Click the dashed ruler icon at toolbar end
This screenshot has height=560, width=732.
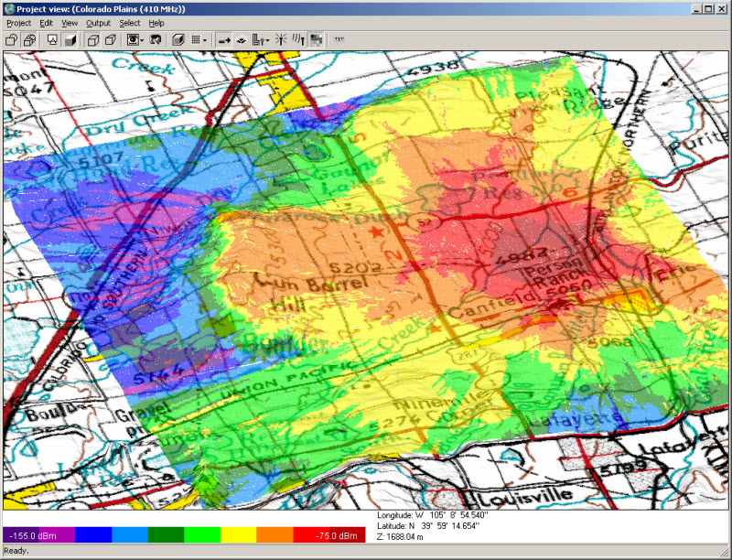339,39
